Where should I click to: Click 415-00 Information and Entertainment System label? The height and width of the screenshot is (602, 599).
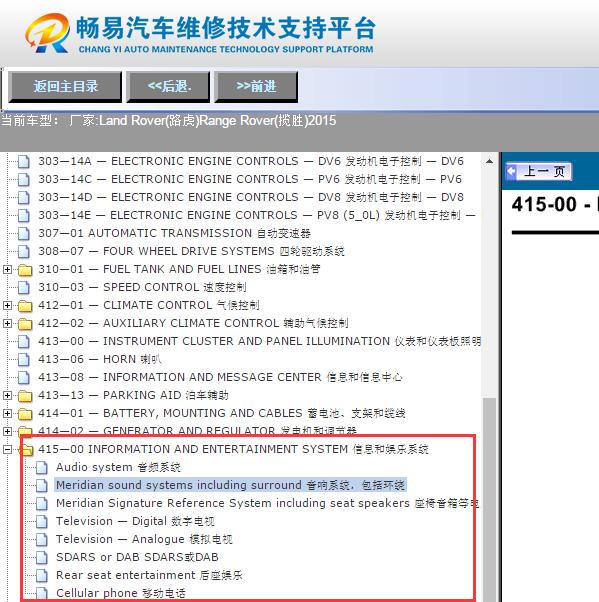(233, 450)
